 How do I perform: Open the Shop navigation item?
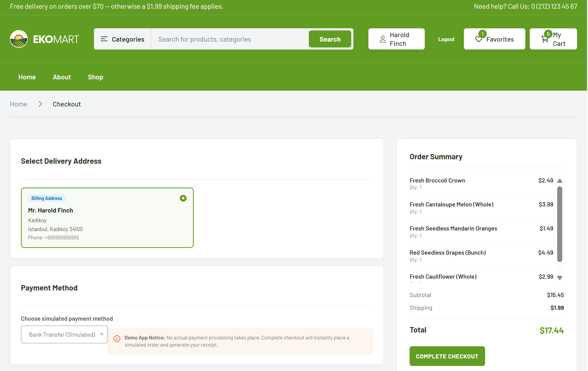click(x=96, y=77)
